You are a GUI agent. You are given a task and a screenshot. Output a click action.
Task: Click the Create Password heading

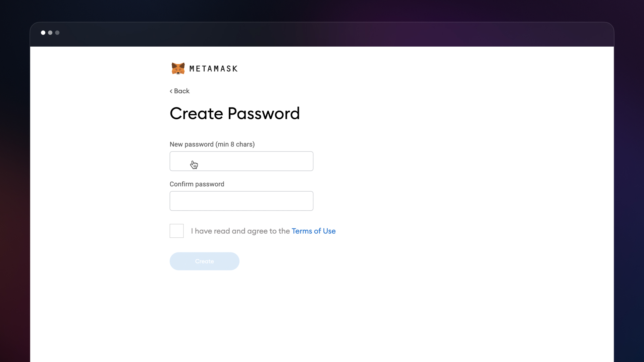[234, 113]
